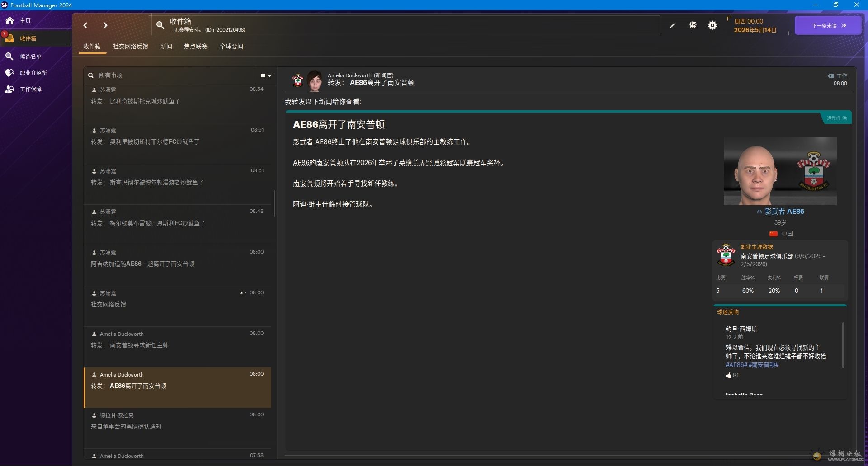Click the Southampton crest beside 职业生涯数据
The height and width of the screenshot is (466, 868).
click(726, 255)
